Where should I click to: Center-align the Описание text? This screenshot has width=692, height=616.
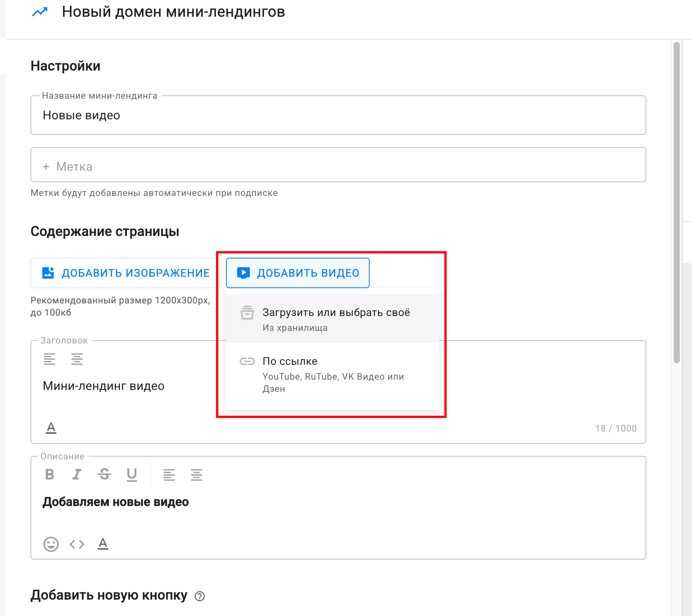coord(197,475)
